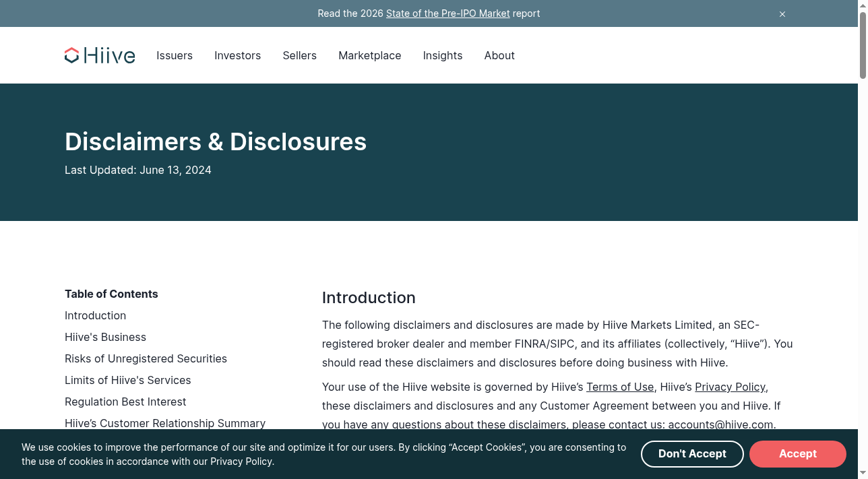Click the Table of Contents heading
Image resolution: width=868 pixels, height=479 pixels.
coord(111,294)
